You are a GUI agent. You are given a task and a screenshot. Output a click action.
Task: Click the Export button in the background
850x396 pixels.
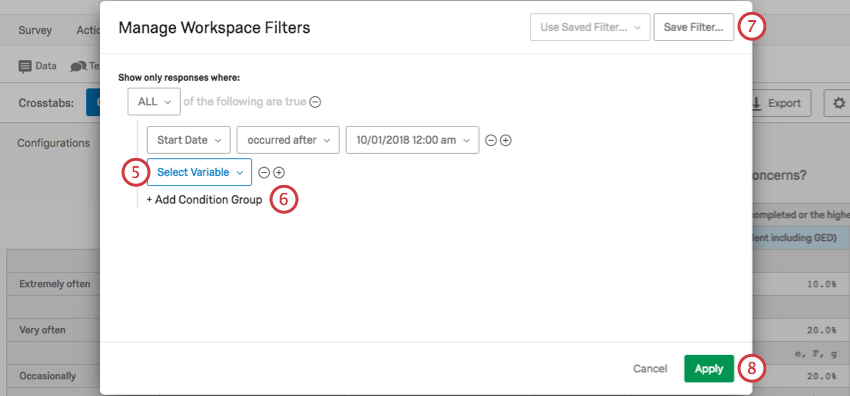781,103
